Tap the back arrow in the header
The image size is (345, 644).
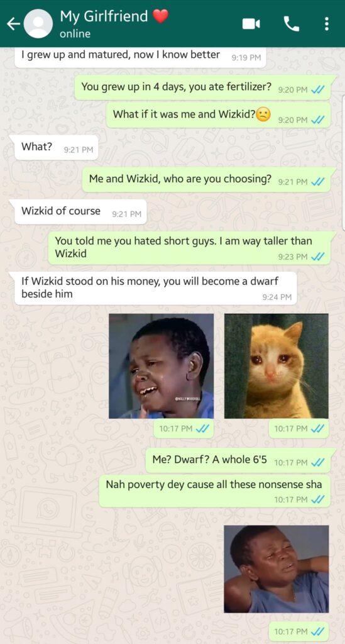point(13,25)
